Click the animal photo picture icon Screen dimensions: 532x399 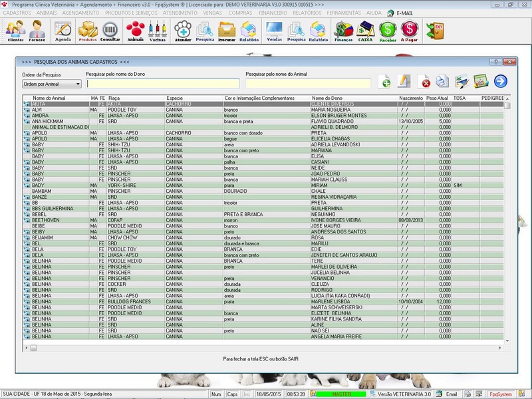[462, 81]
